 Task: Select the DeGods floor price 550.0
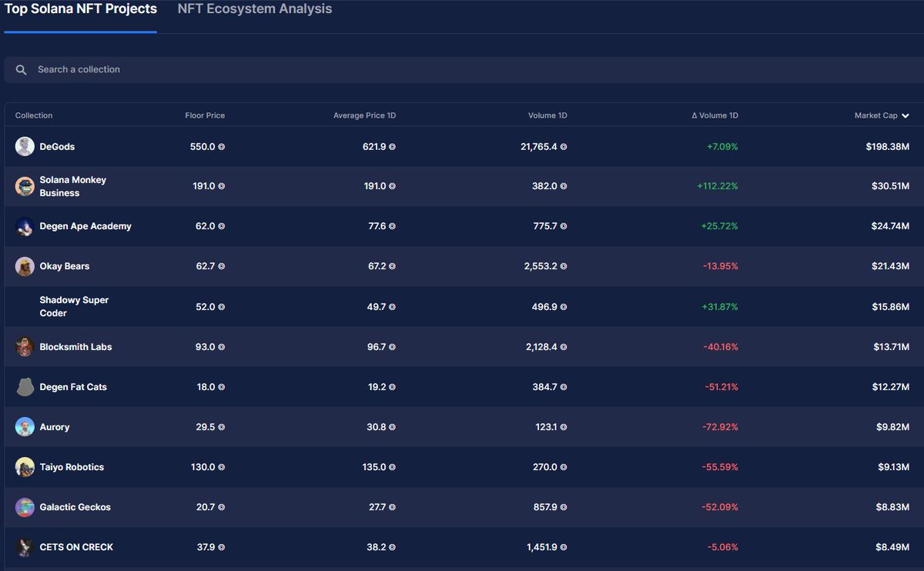(x=203, y=146)
